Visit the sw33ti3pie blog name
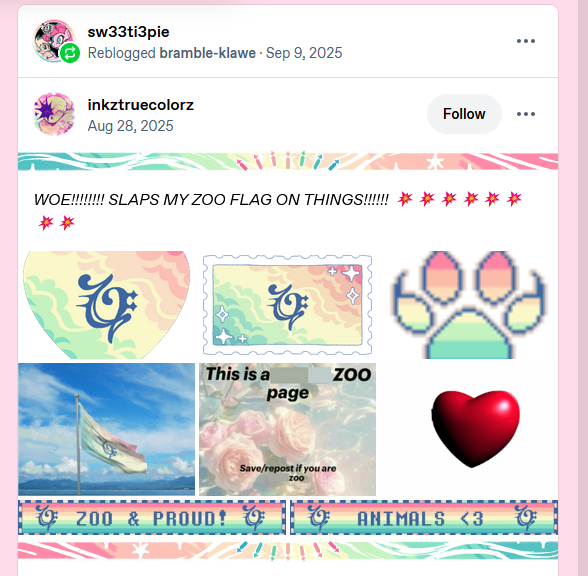The height and width of the screenshot is (576, 588). (x=128, y=32)
